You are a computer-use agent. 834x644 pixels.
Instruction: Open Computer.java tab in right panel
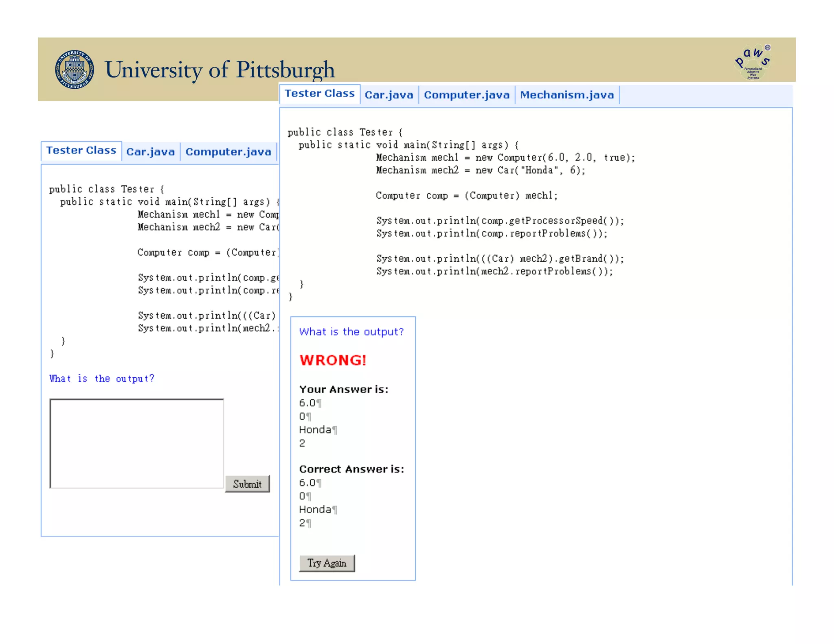coord(466,95)
